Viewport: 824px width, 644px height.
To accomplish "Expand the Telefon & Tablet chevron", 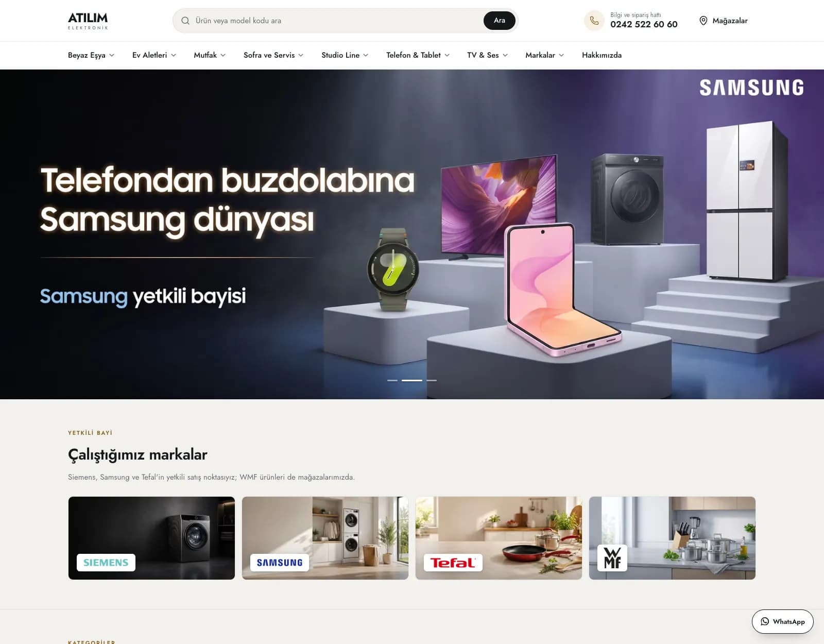I will (x=447, y=55).
